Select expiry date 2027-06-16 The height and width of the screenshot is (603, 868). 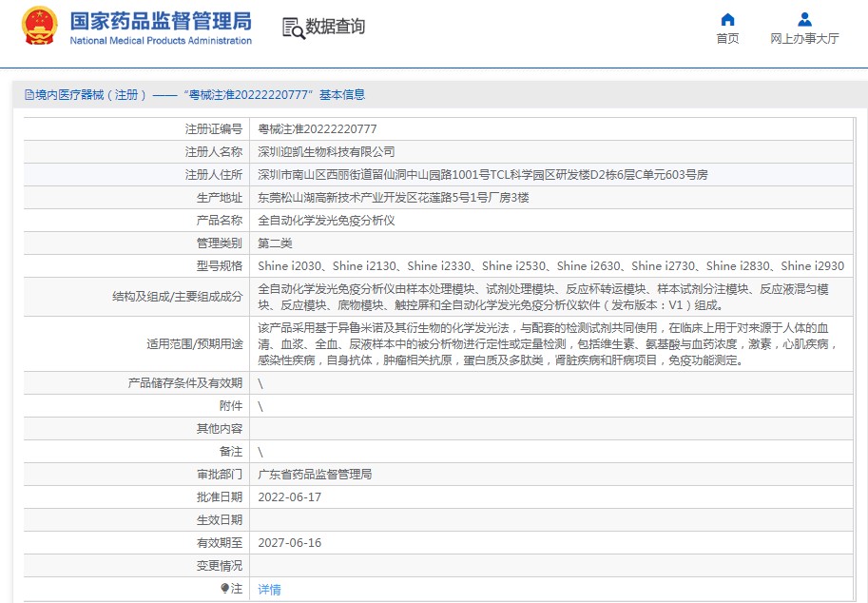[x=290, y=543]
